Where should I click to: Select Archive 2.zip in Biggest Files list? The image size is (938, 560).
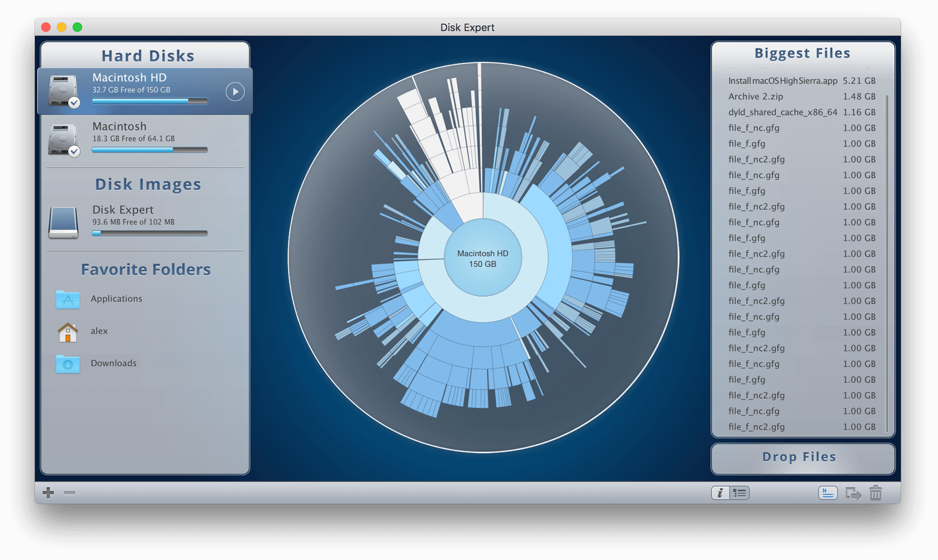[756, 97]
